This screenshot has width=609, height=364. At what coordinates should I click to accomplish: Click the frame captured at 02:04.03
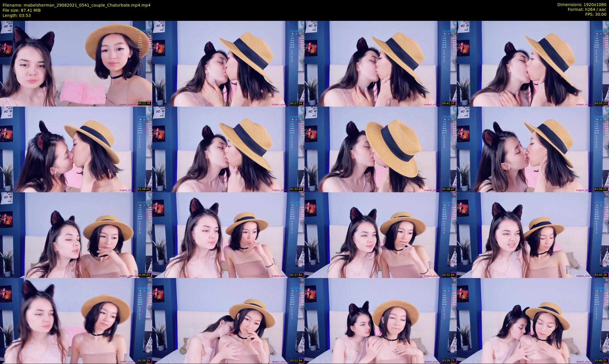pyautogui.click(x=76, y=235)
